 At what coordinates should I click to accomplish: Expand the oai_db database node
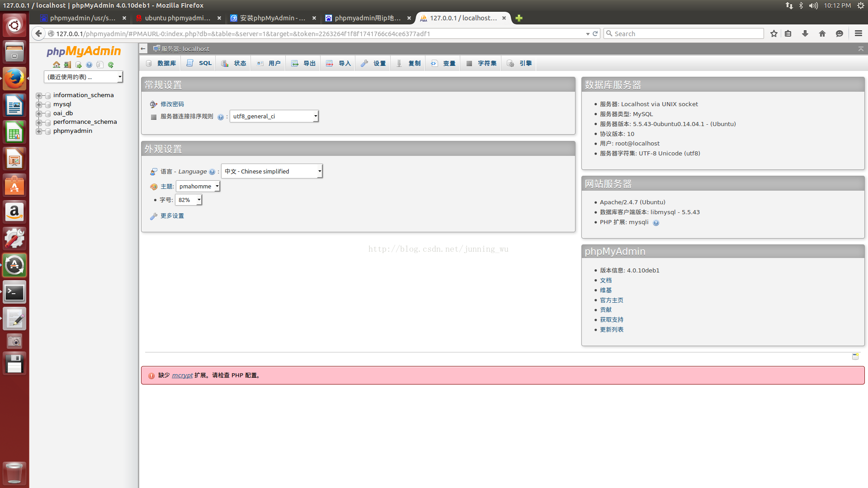coord(39,113)
